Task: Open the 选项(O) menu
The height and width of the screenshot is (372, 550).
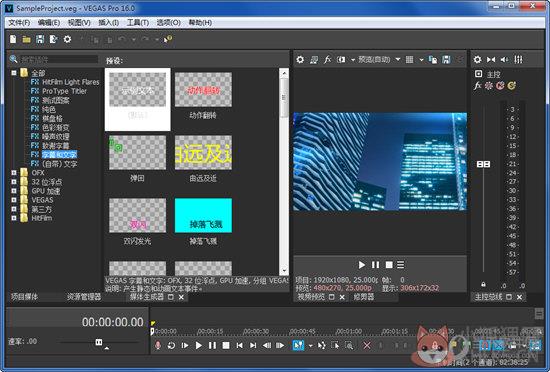Action: (x=168, y=22)
